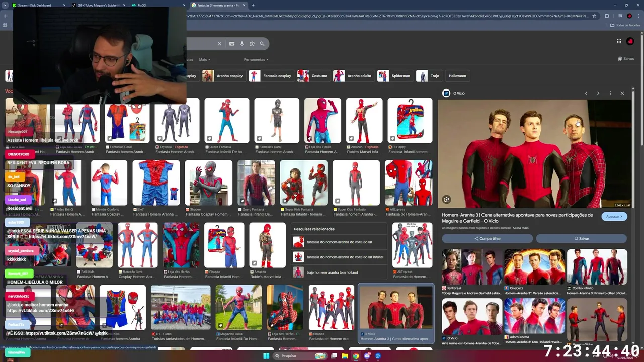This screenshot has height=362, width=644.
Task: Open the Todos os favoritos bookmarks folder
Action: point(625,25)
